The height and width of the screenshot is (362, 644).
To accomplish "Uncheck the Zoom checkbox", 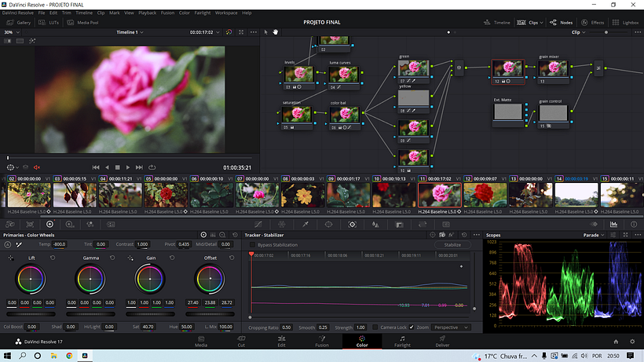I will click(x=411, y=327).
